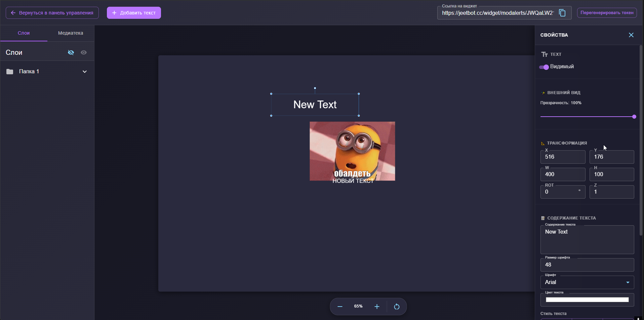This screenshot has width=644, height=320.
Task: Expand the Папка 1 folder chevron
Action: coord(85,72)
